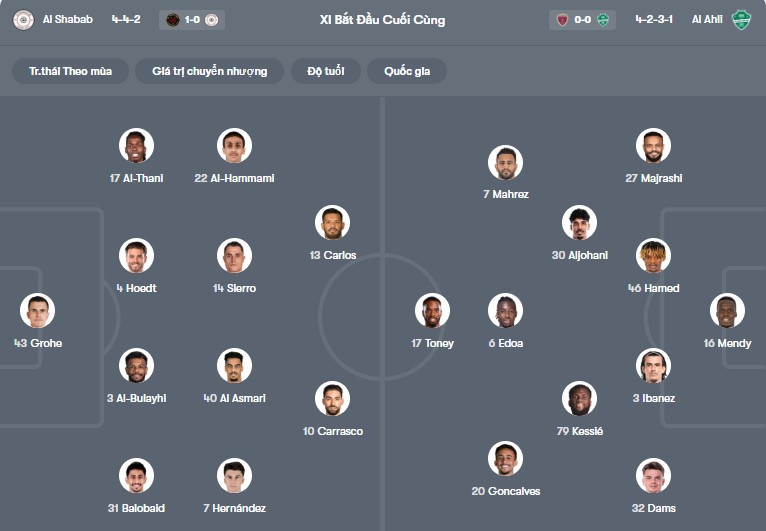Screen dimensions: 766x531
Task: Open the 1-0 previous match score badge
Action: coord(192,20)
